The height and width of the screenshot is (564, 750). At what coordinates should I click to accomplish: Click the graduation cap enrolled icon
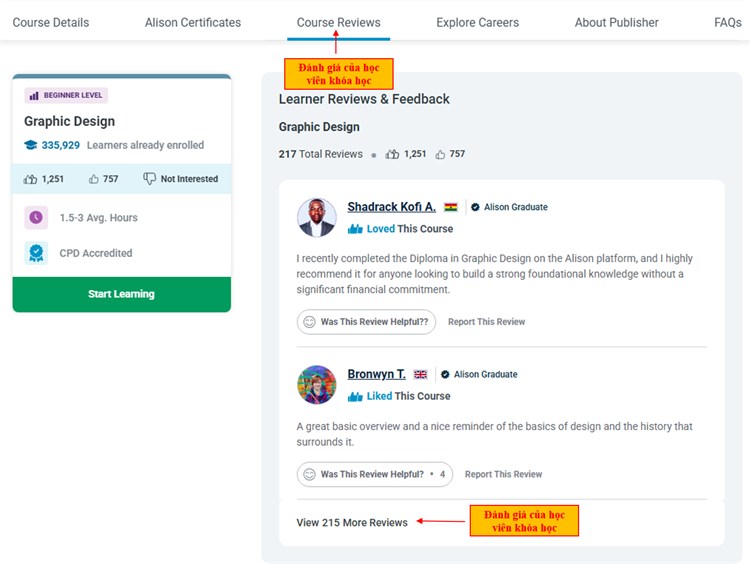click(31, 145)
